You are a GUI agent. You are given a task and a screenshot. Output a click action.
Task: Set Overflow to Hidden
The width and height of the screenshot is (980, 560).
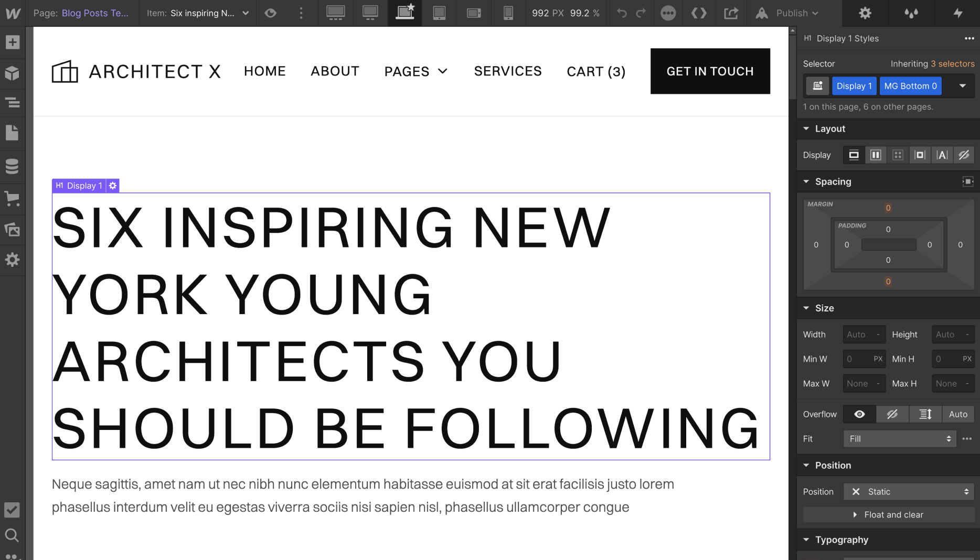tap(892, 414)
